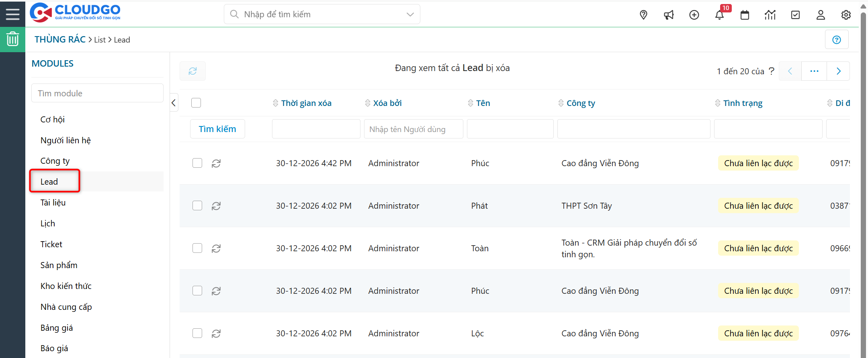Click the notification bell icon
The height and width of the screenshot is (358, 868).
click(719, 15)
